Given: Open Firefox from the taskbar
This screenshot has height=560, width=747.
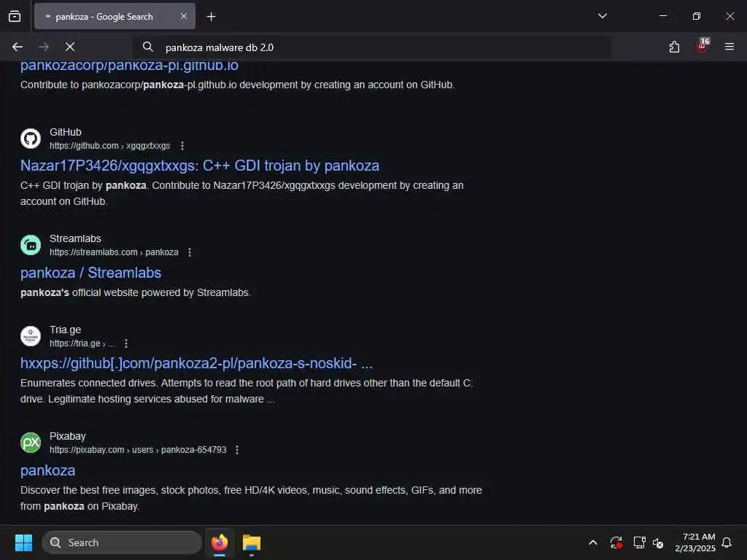Looking at the screenshot, I should point(219,542).
